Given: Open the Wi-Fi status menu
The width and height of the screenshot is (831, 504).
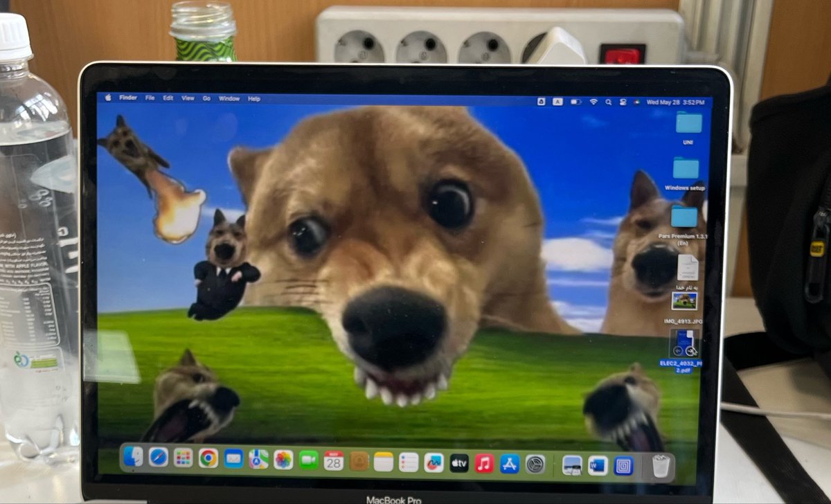Looking at the screenshot, I should [x=593, y=101].
